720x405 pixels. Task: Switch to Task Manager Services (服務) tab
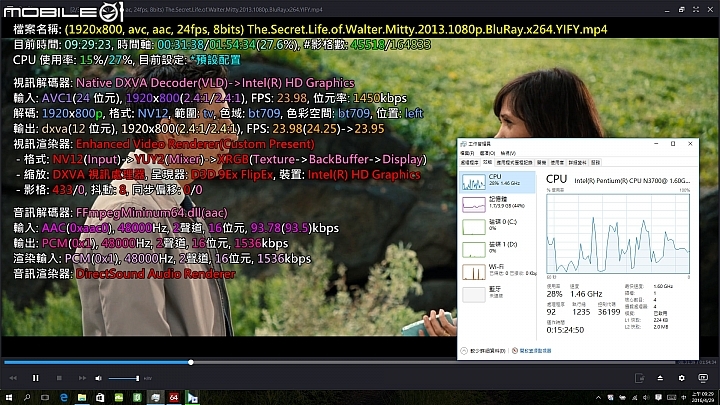pyautogui.click(x=596, y=163)
